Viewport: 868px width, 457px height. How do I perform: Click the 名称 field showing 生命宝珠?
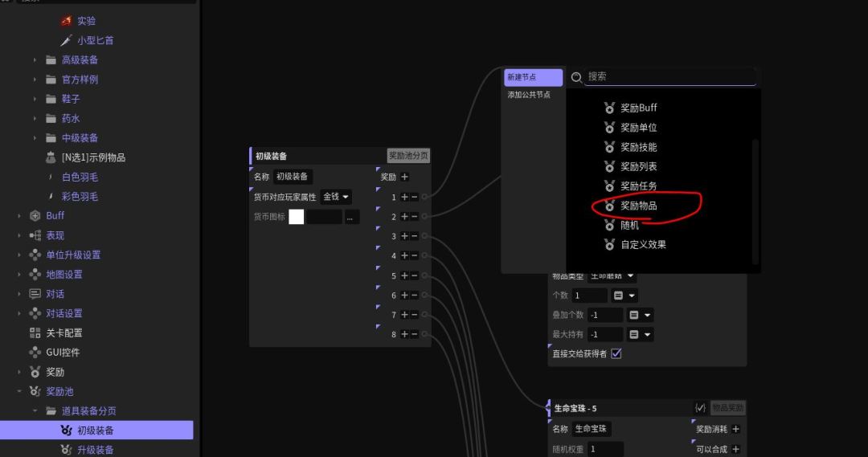pos(591,430)
